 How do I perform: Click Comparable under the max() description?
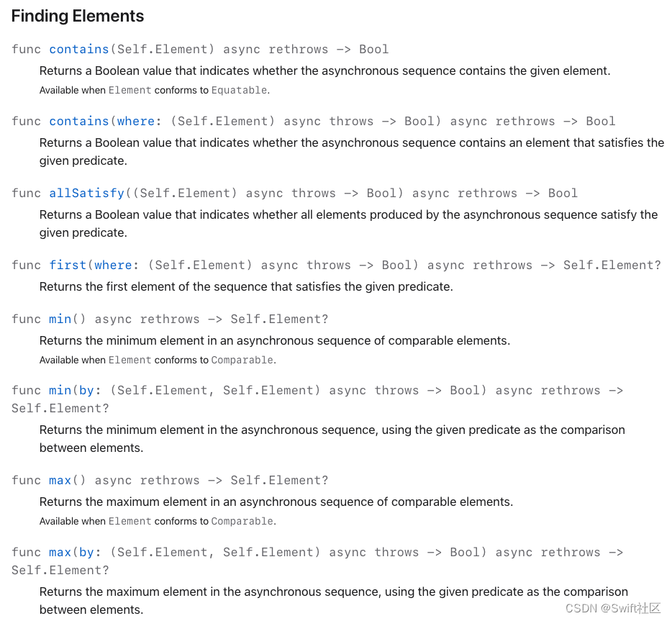point(242,521)
